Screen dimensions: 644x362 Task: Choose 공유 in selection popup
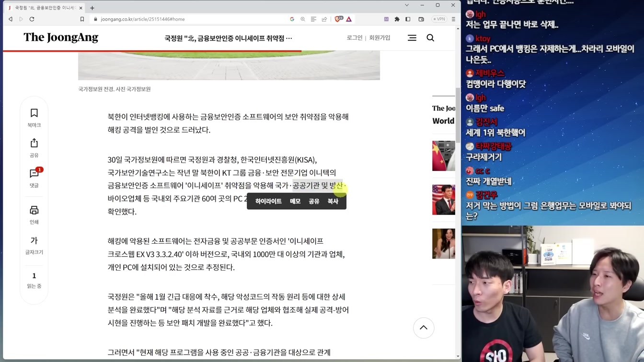[x=314, y=202]
